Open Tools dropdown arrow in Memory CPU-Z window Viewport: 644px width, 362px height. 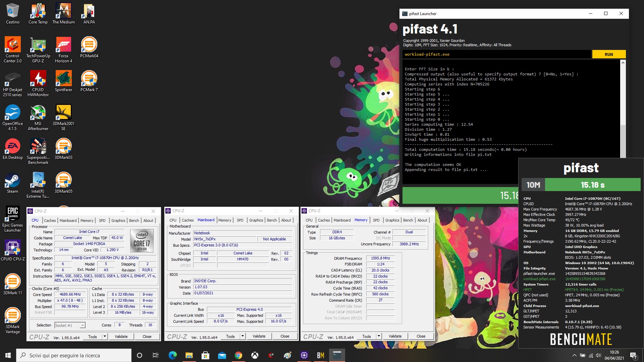pos(379,336)
